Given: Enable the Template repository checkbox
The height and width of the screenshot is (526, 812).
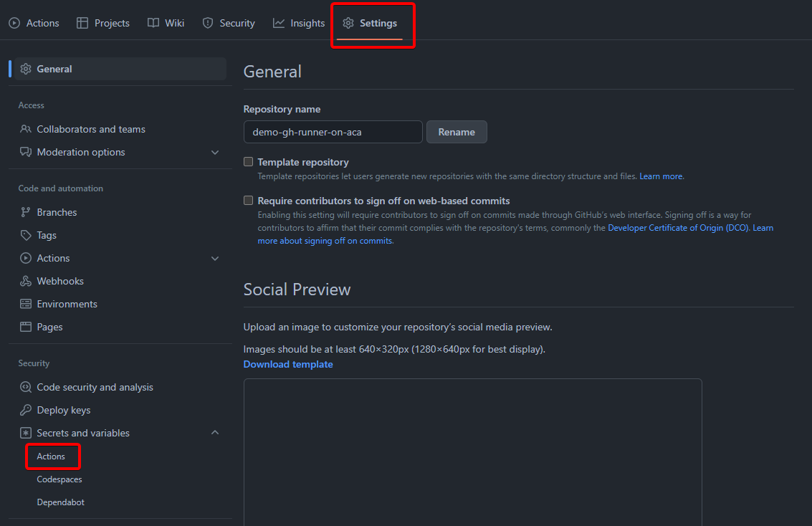Looking at the screenshot, I should (249, 162).
